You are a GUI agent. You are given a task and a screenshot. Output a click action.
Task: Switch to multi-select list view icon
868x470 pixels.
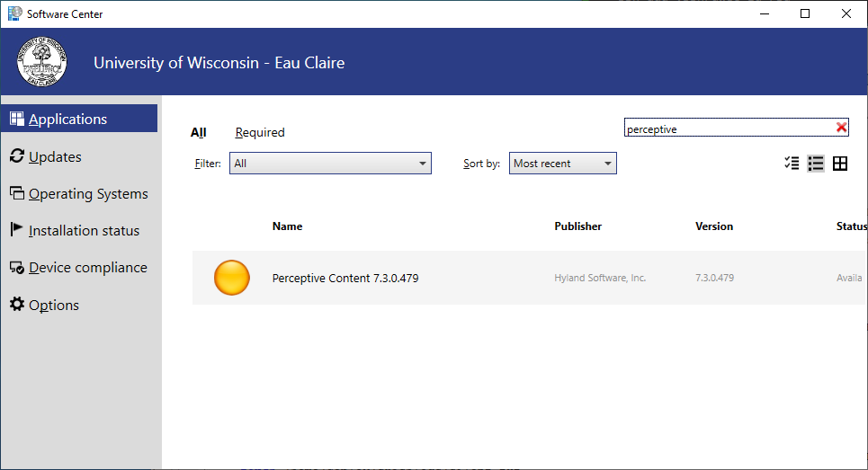[792, 164]
